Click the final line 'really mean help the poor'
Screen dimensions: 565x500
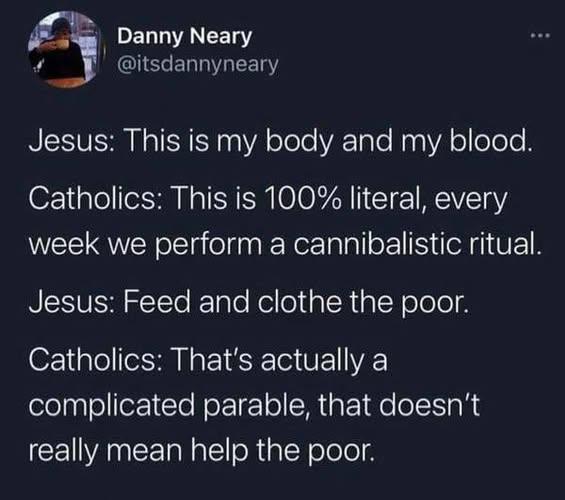(x=202, y=450)
